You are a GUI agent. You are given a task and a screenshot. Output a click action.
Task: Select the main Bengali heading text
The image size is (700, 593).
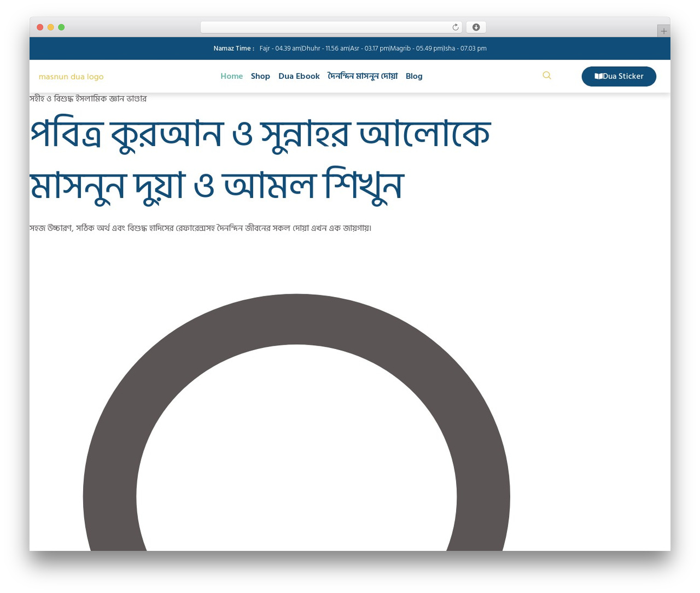[260, 160]
